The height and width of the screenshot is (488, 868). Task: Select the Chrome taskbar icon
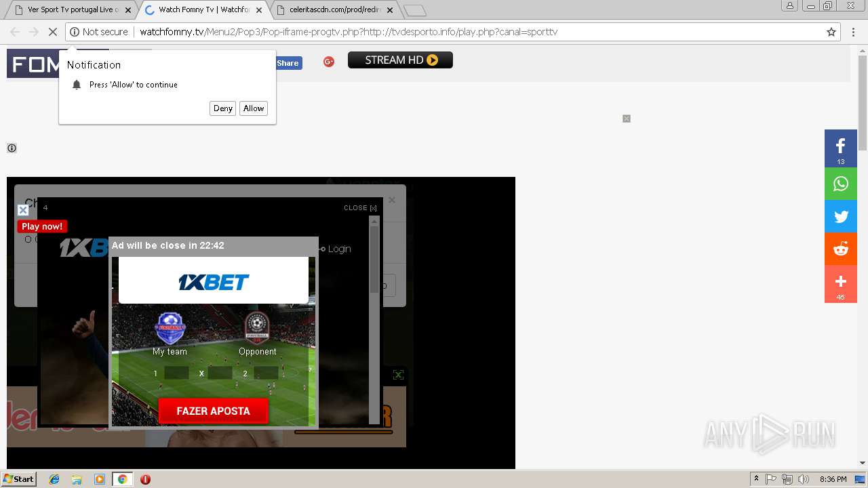pyautogui.click(x=123, y=479)
